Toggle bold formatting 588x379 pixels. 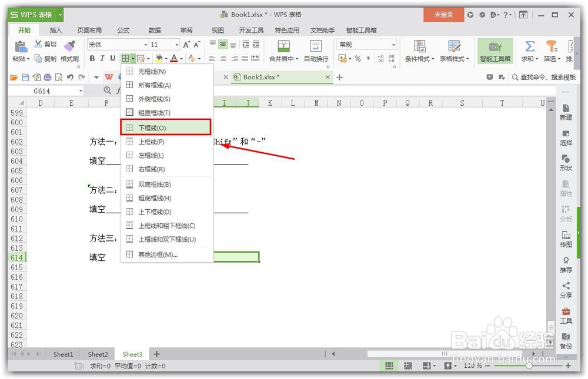[92, 58]
